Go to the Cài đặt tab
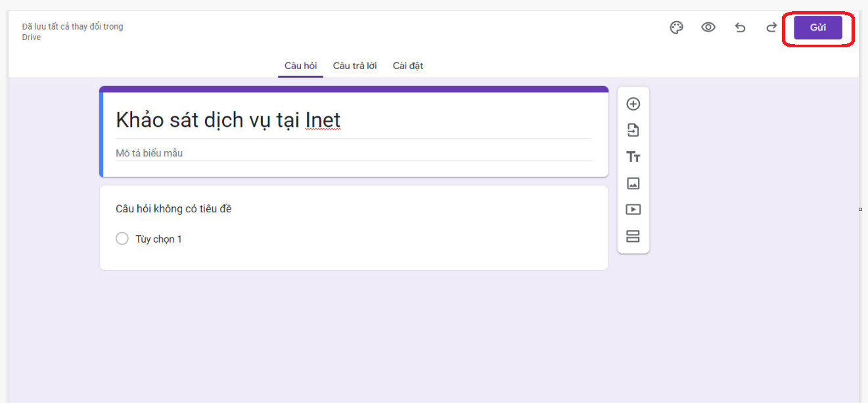868x403 pixels. [408, 66]
